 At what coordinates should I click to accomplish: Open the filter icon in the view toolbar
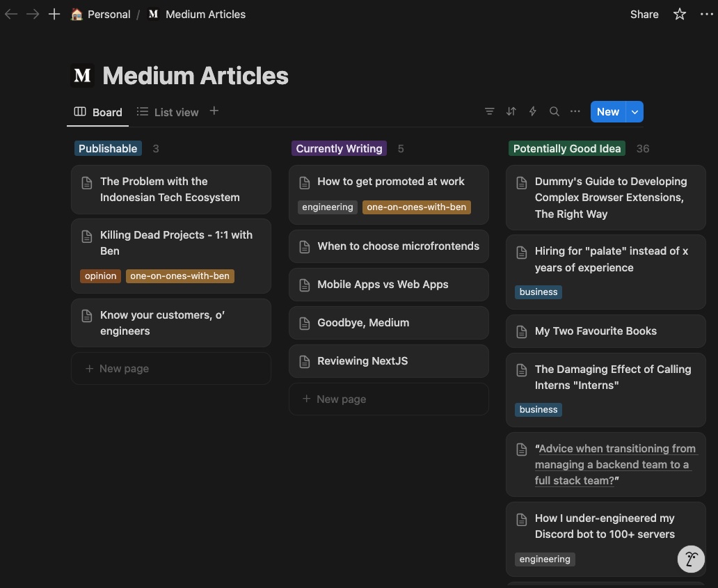pos(490,111)
